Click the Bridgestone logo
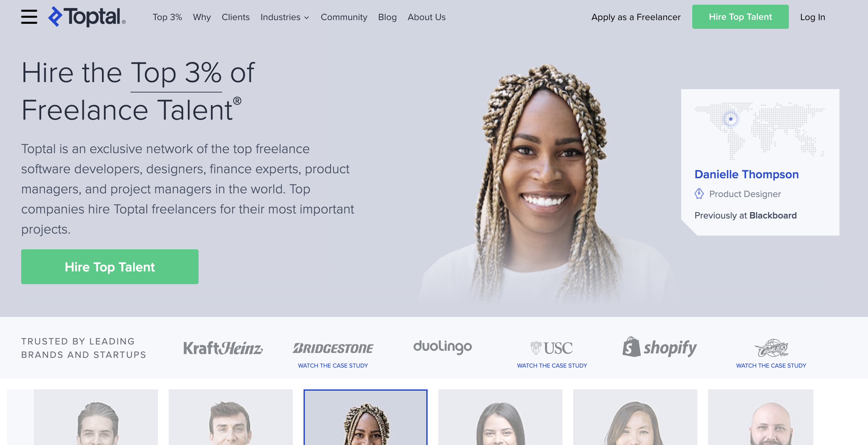868x445 pixels. click(333, 348)
